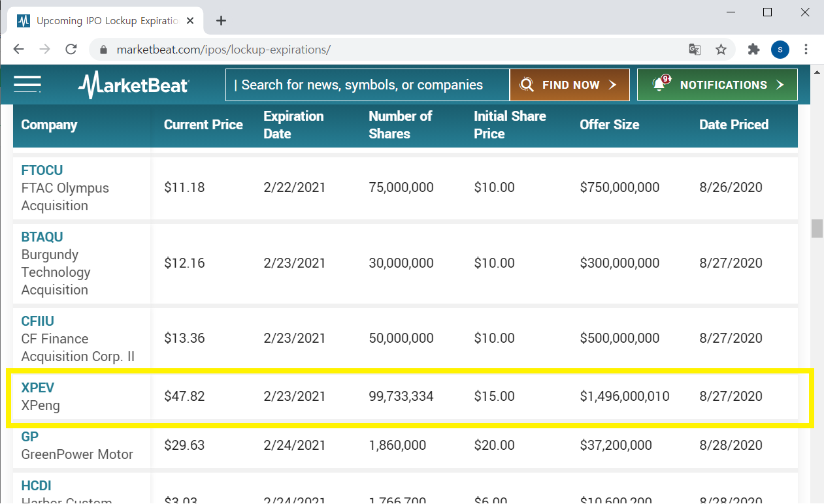Image resolution: width=824 pixels, height=504 pixels.
Task: View site security lock info
Action: pyautogui.click(x=103, y=50)
